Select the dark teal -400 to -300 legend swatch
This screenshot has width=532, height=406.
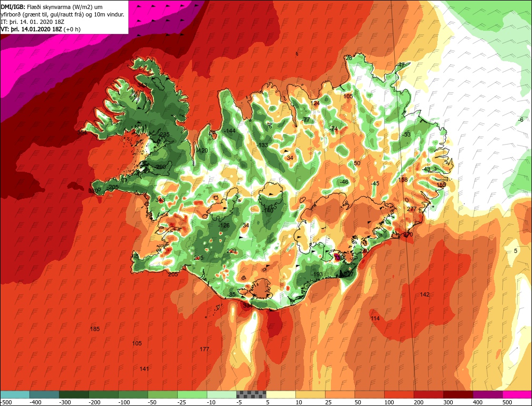44,394
